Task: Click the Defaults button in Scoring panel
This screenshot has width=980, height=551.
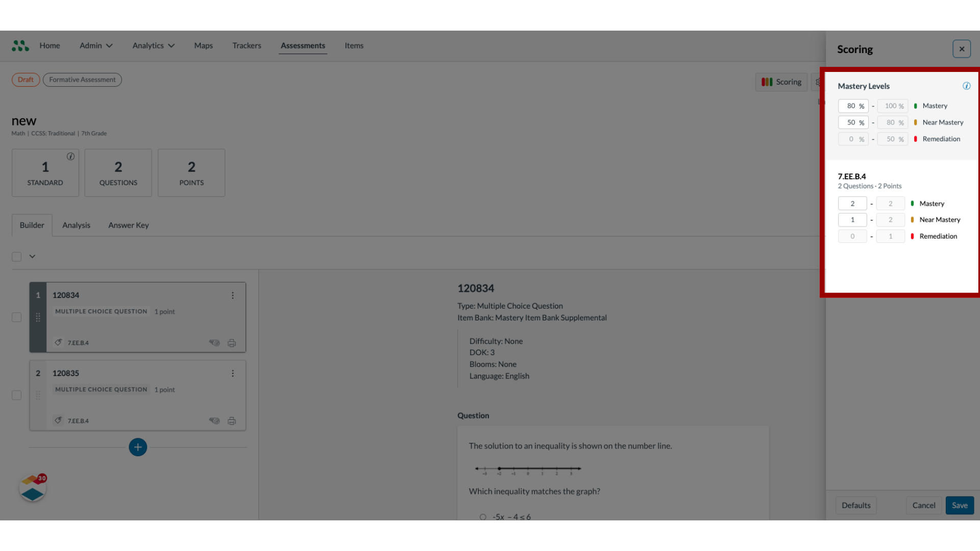Action: [x=856, y=505]
